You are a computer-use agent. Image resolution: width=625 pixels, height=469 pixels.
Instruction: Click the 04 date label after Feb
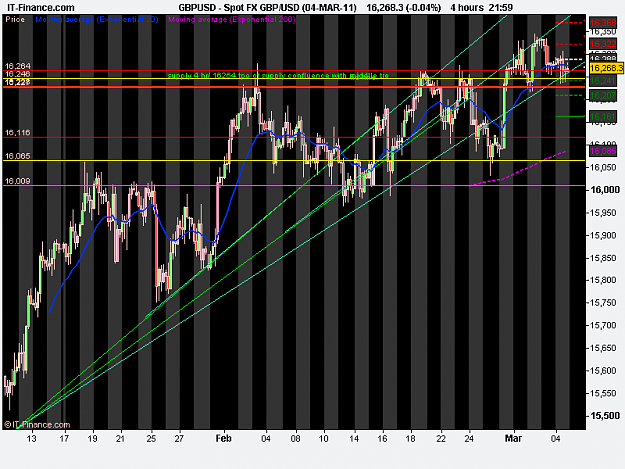pos(266,438)
